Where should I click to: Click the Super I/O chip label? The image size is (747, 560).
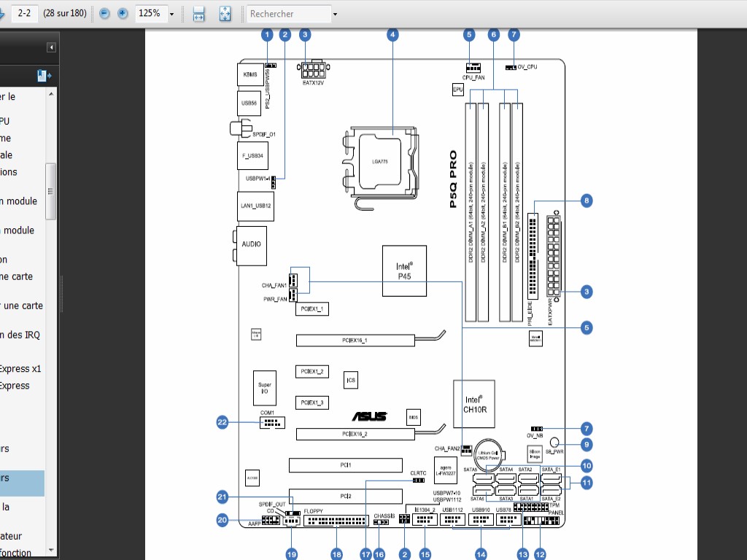(265, 388)
